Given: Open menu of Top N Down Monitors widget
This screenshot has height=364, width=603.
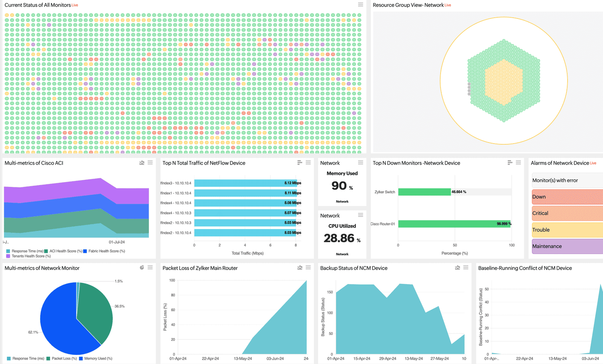Looking at the screenshot, I should coord(518,163).
